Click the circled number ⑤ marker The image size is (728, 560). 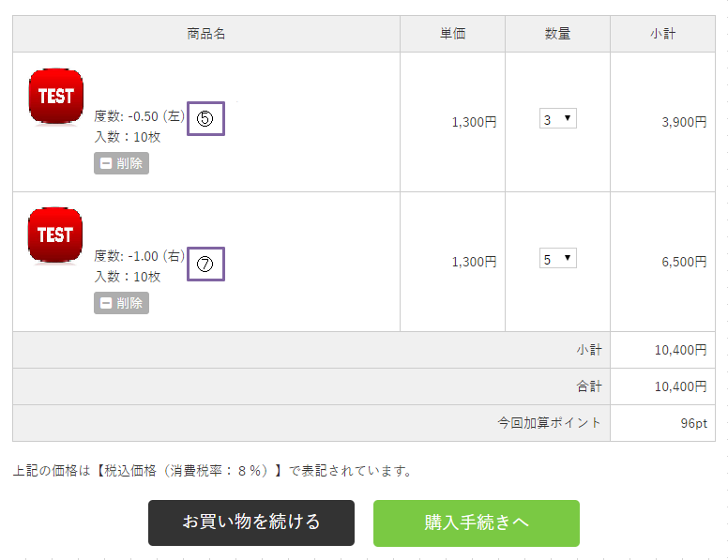pyautogui.click(x=205, y=119)
